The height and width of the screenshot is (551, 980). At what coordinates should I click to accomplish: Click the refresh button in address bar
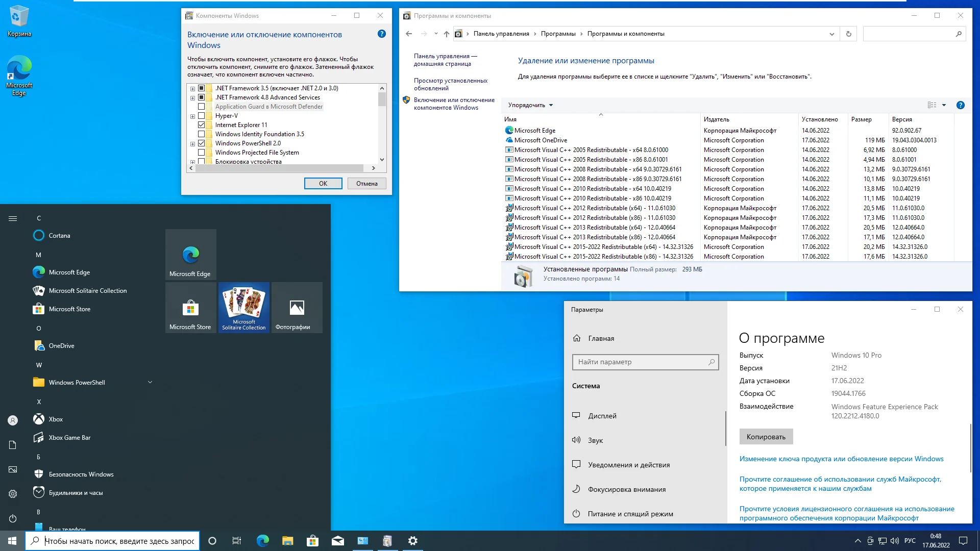[x=848, y=34]
